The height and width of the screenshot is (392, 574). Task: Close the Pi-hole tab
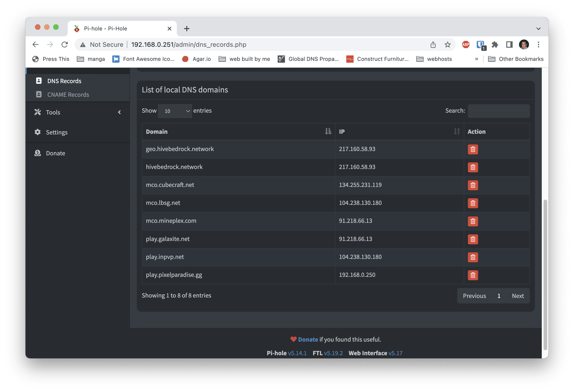(170, 29)
